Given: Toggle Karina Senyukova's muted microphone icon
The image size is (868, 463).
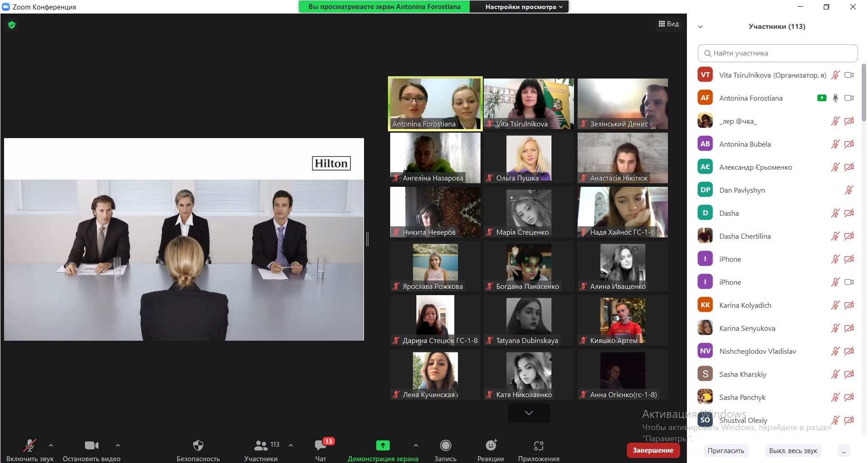Looking at the screenshot, I should tap(835, 328).
